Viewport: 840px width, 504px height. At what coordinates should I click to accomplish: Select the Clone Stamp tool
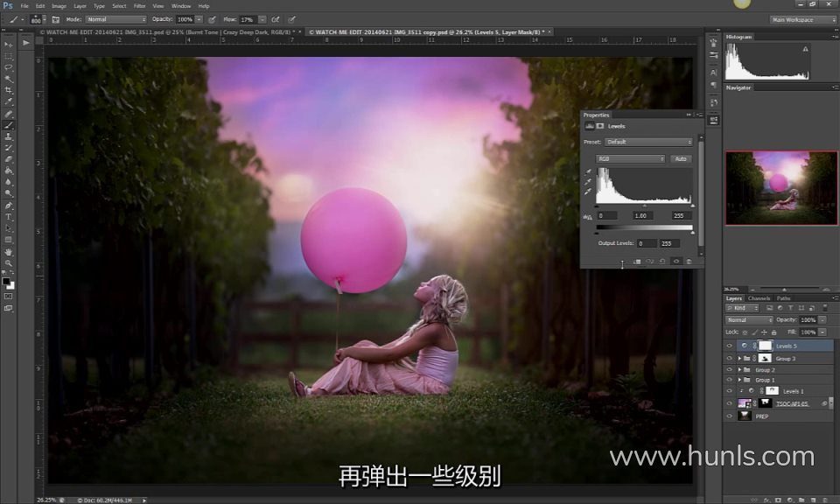8,136
